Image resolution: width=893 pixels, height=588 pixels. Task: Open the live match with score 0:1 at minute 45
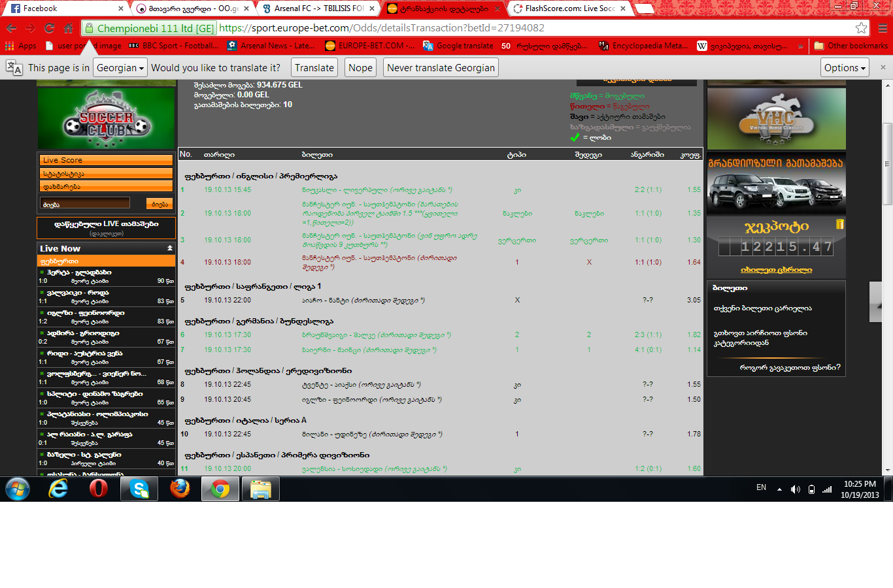(x=107, y=438)
